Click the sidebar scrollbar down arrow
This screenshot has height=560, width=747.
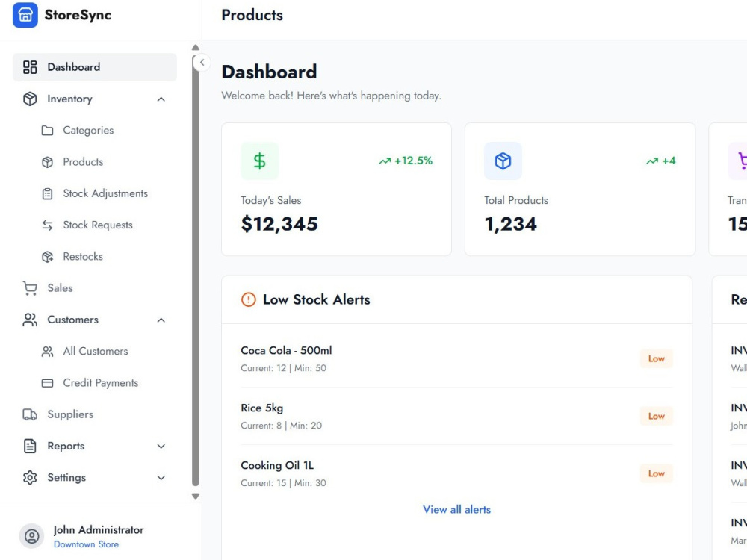(x=195, y=497)
